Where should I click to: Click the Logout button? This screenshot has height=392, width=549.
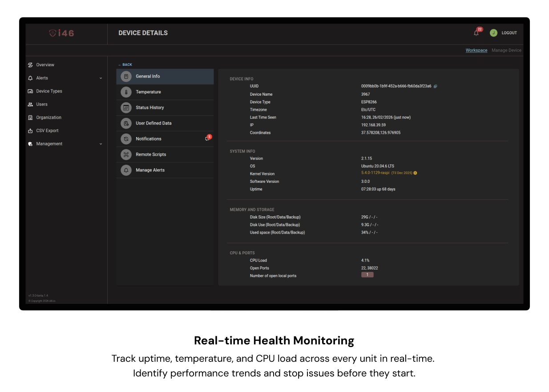509,33
